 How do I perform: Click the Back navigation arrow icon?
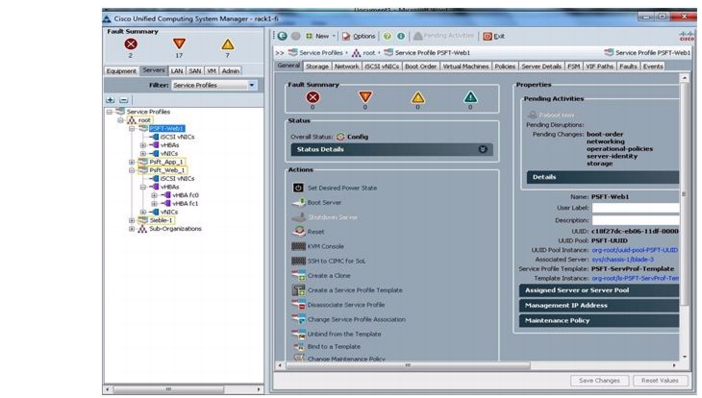click(x=282, y=36)
